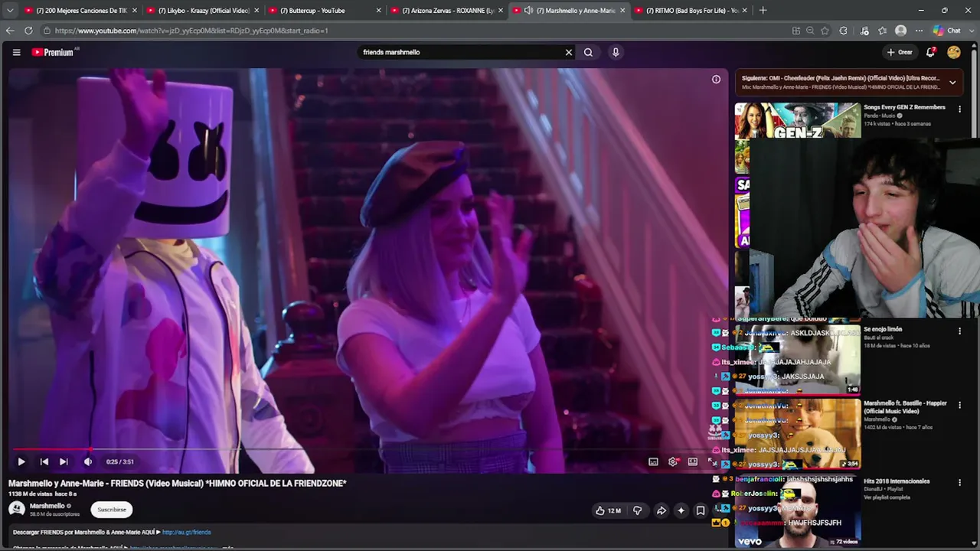The width and height of the screenshot is (980, 551).
Task: Save the video with the bookmark button
Action: pyautogui.click(x=700, y=510)
